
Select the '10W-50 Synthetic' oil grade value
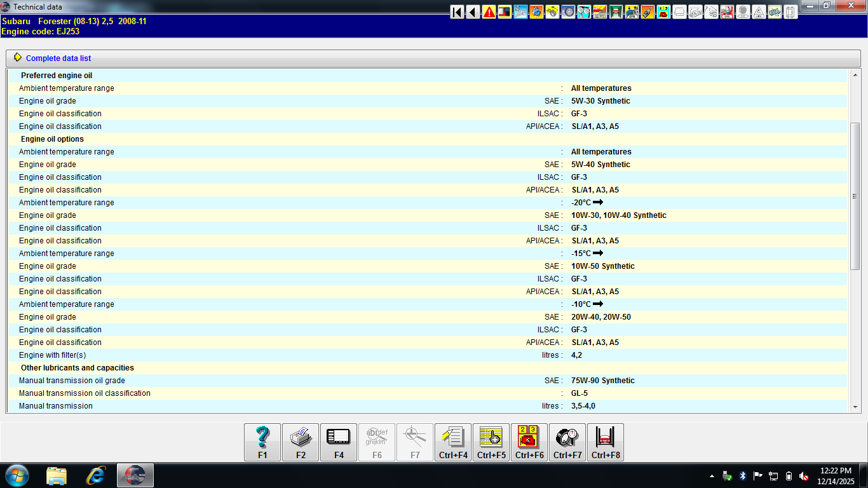coord(602,266)
